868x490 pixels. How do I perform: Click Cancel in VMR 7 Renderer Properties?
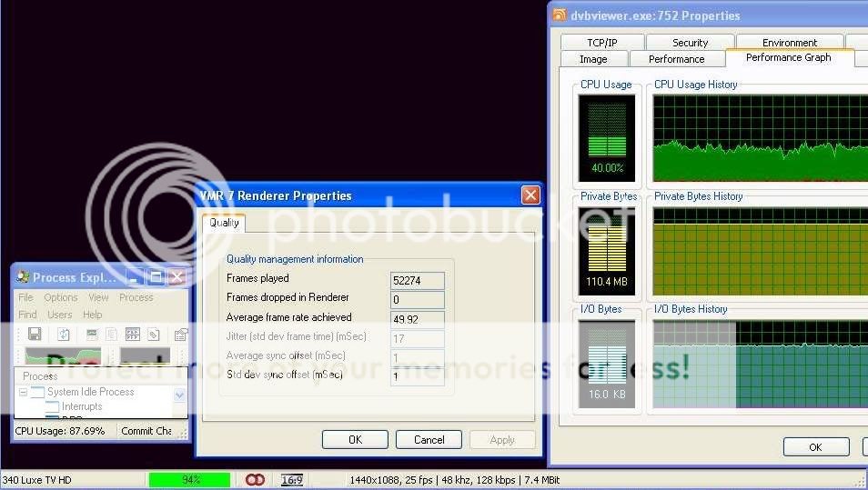429,439
